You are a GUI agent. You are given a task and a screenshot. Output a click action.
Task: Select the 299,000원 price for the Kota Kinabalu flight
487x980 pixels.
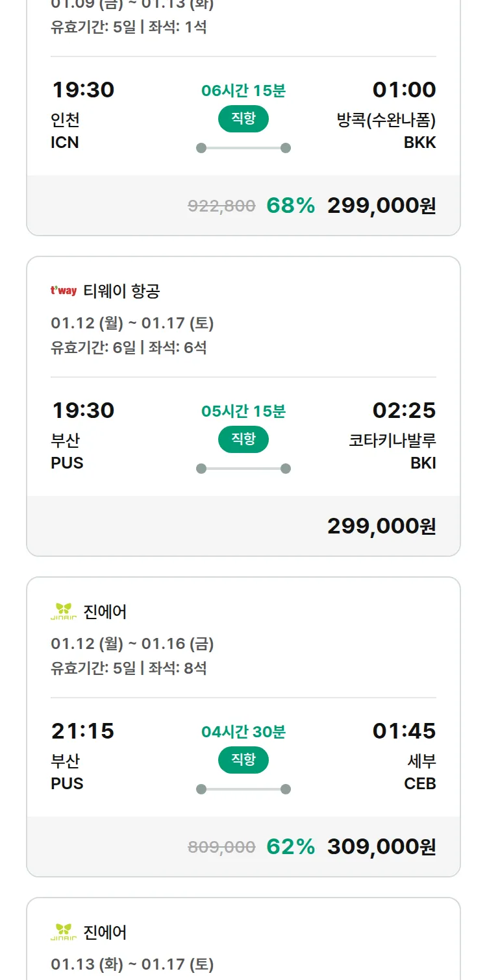pos(381,526)
